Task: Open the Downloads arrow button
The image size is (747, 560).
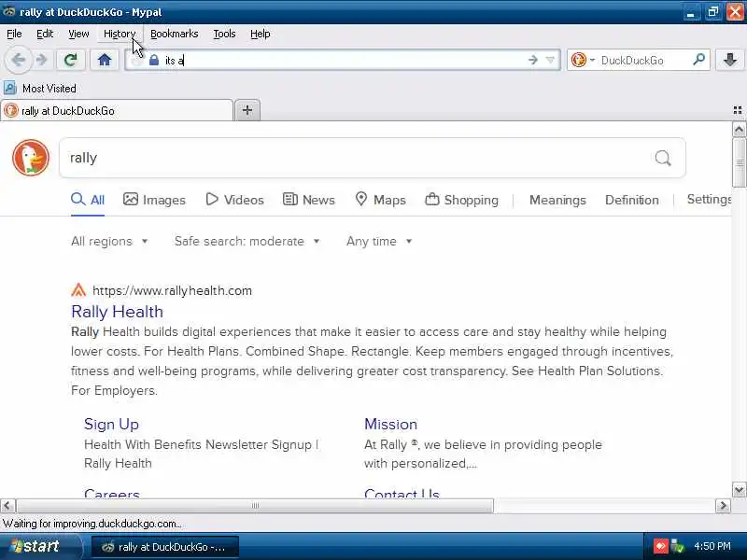Action: (730, 60)
